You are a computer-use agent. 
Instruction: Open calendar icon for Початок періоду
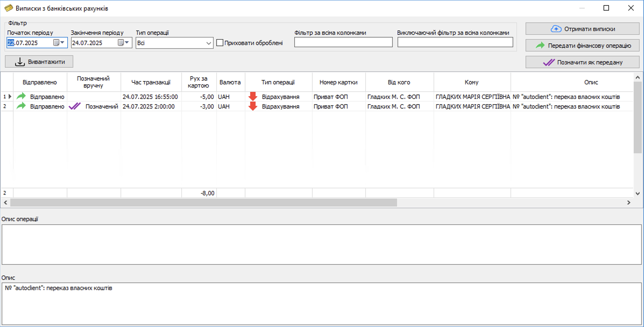pos(56,43)
